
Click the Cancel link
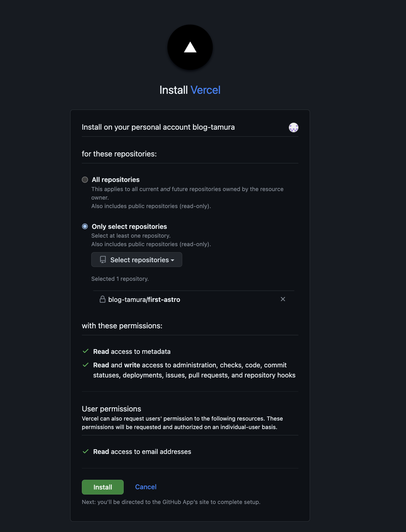[146, 487]
